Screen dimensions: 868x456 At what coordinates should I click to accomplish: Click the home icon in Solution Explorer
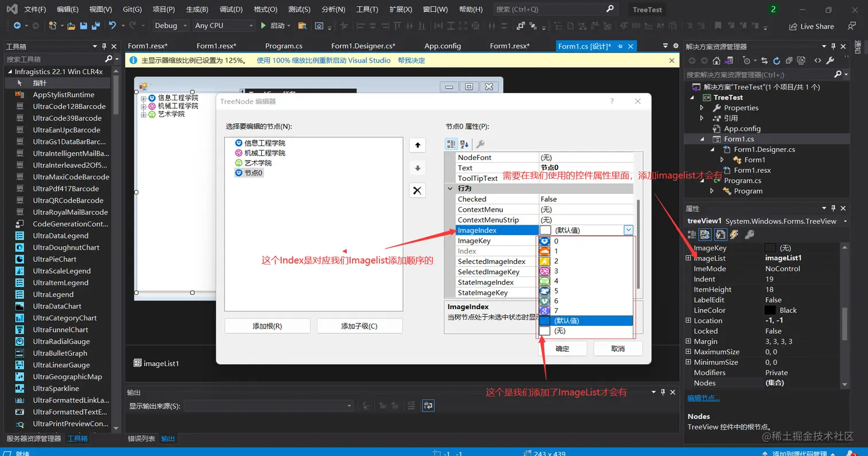tap(716, 60)
